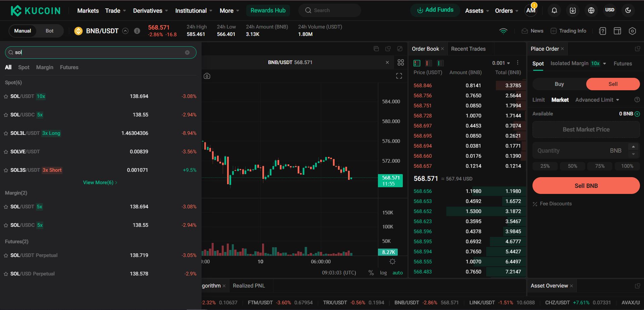Set quantity to 50%
644x310 pixels.
click(x=572, y=166)
